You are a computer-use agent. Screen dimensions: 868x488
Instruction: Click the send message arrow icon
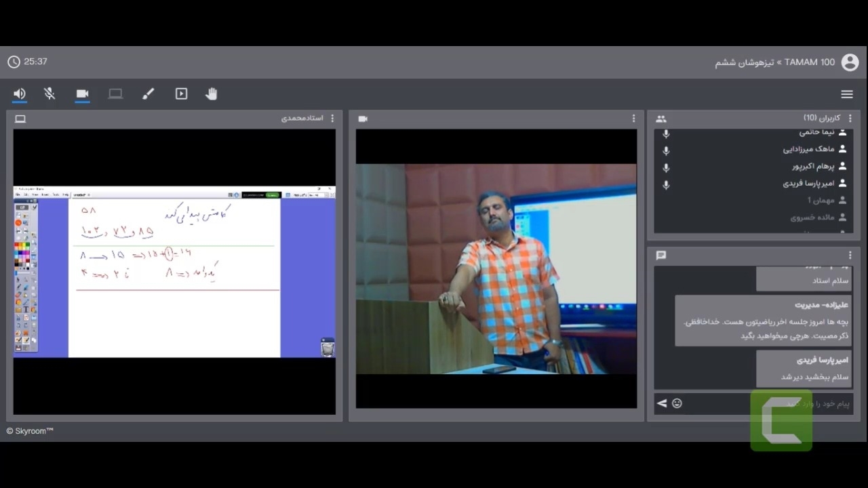click(x=662, y=403)
